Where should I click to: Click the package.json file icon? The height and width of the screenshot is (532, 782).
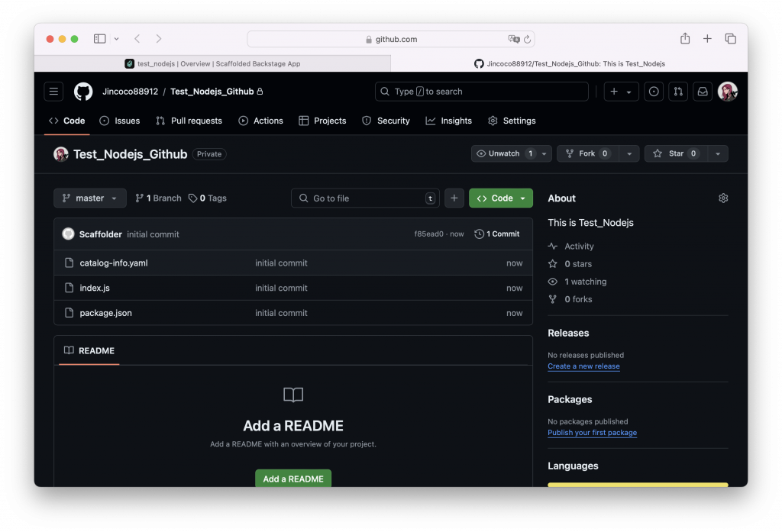(69, 313)
